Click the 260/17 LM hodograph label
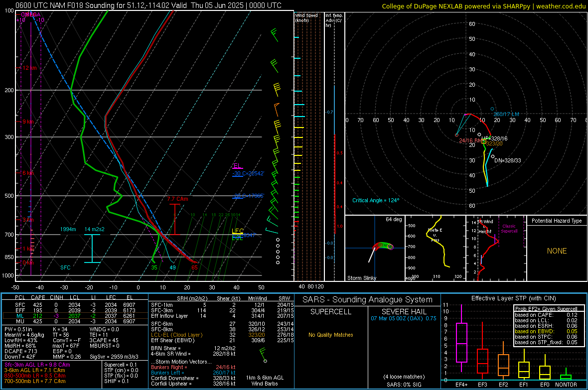Screen dimensions: 588x390 506,114
